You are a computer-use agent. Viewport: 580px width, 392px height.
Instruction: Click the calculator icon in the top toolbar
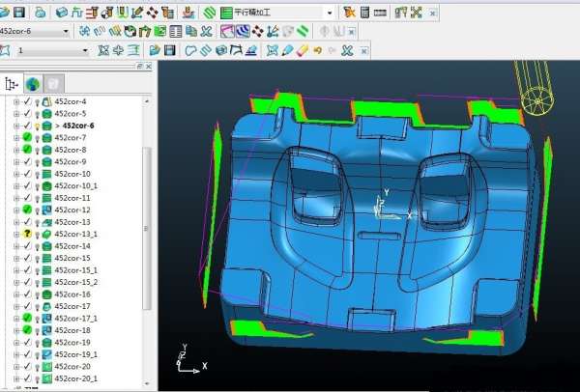pos(364,13)
